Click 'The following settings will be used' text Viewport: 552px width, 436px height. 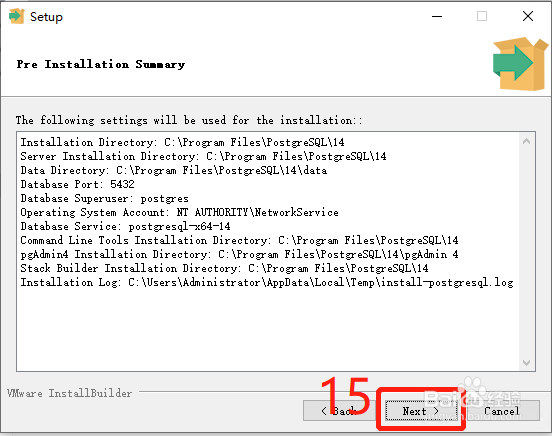tap(189, 120)
